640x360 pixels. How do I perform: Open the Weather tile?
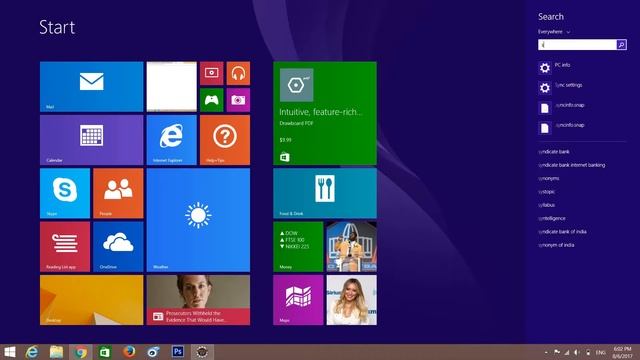198,220
